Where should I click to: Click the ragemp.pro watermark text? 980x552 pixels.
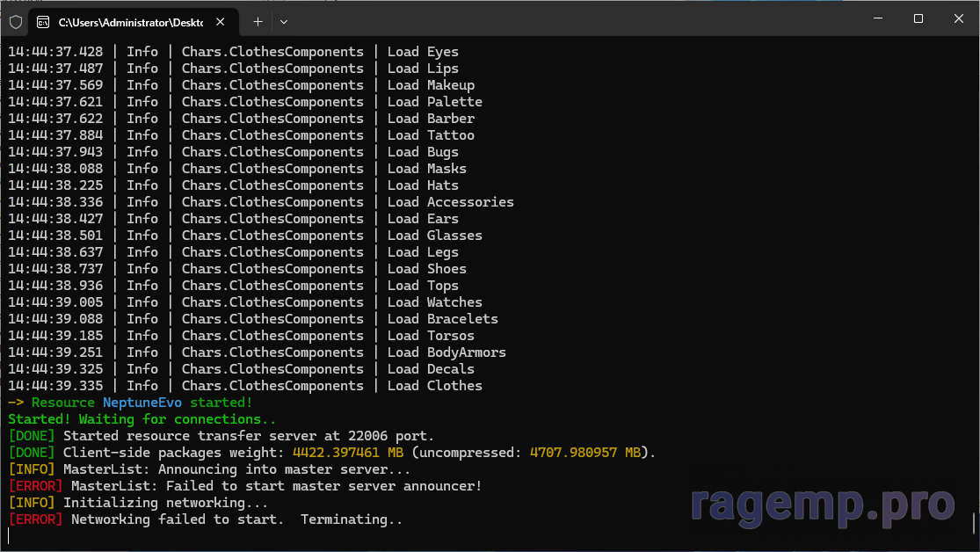click(x=822, y=505)
